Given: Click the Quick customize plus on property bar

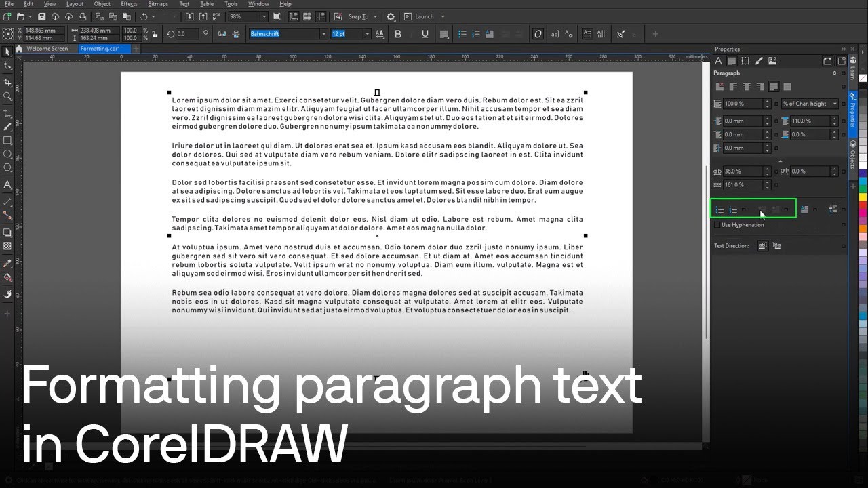Looking at the screenshot, I should pos(655,34).
